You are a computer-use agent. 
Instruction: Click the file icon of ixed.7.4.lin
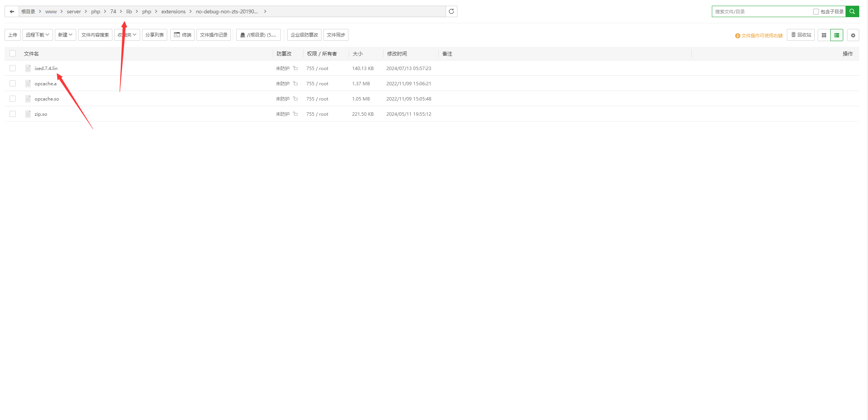pyautogui.click(x=28, y=68)
